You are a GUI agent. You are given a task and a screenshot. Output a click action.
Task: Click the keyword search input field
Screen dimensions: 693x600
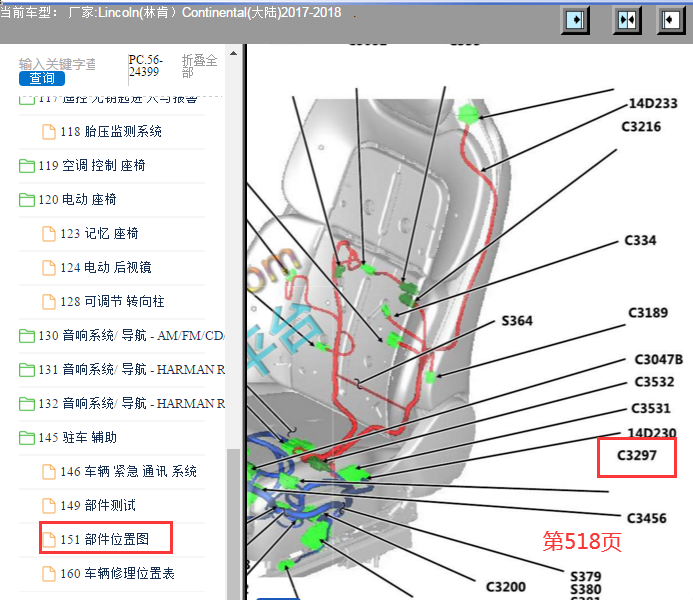57,64
